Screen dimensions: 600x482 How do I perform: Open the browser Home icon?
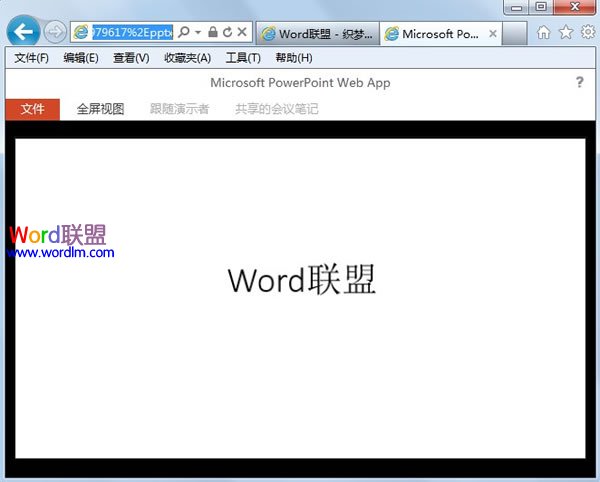(x=543, y=33)
